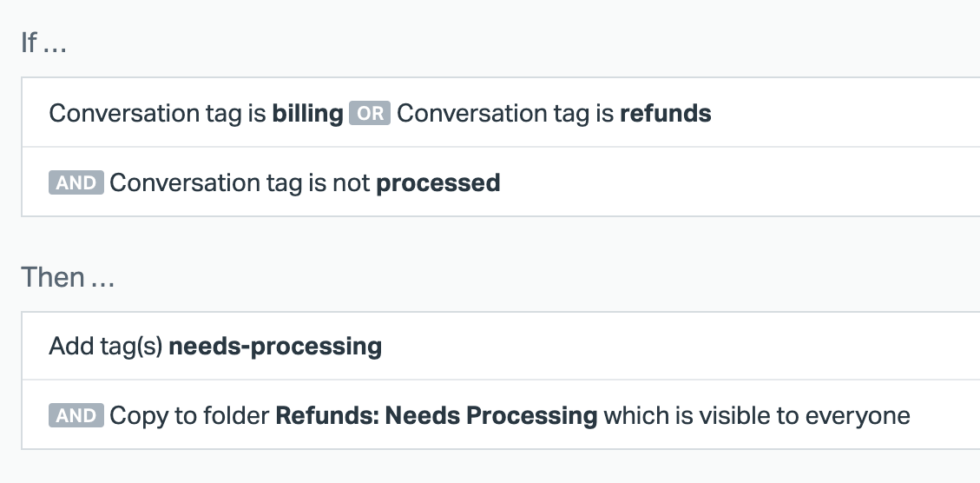Select the bold 'refunds' tag value
Screen dimensions: 980x483
[665, 113]
